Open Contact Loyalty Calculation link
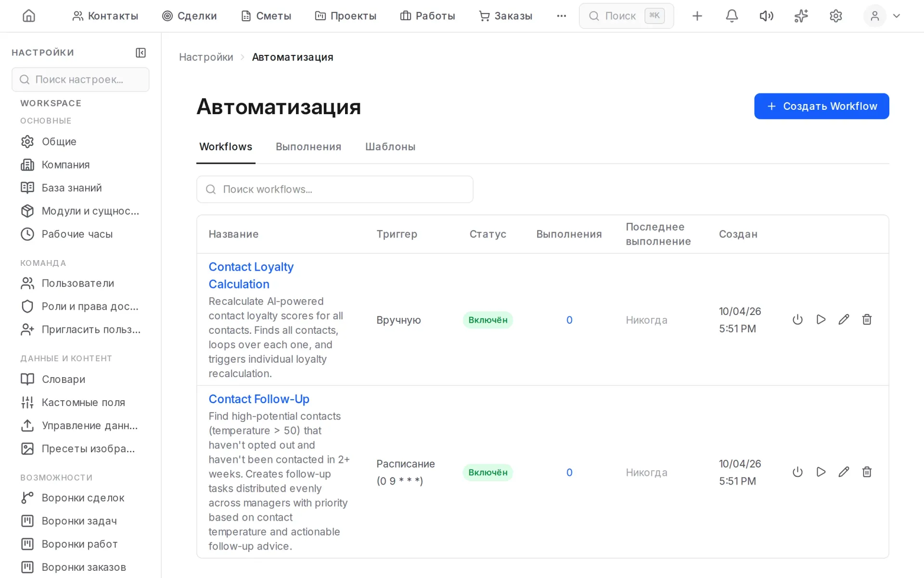This screenshot has height=578, width=924. tap(251, 276)
